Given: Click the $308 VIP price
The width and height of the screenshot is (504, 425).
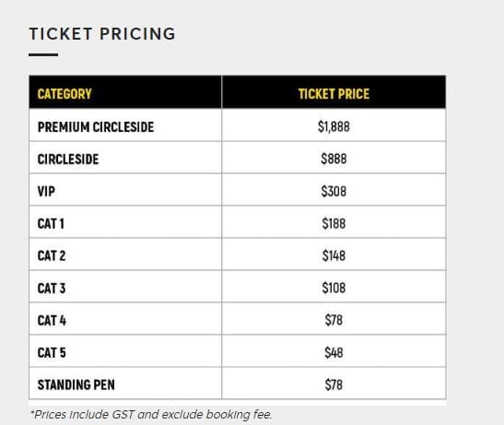Looking at the screenshot, I should click(334, 191).
